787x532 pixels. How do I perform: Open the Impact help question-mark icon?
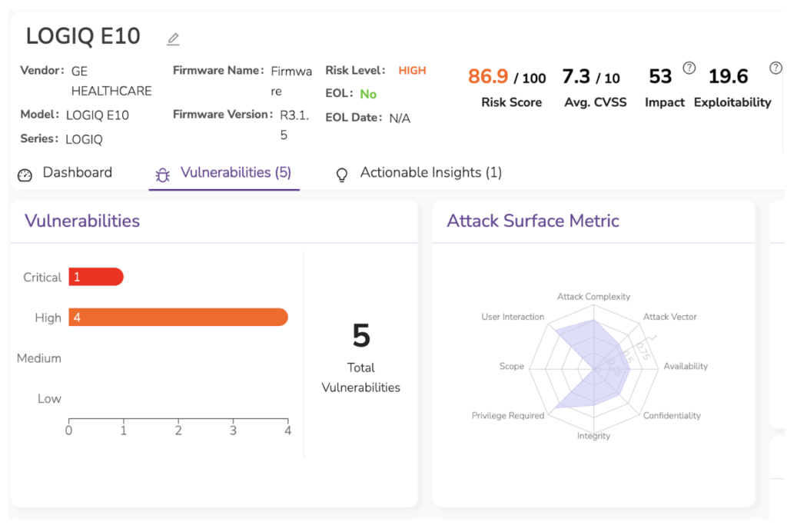click(x=689, y=68)
